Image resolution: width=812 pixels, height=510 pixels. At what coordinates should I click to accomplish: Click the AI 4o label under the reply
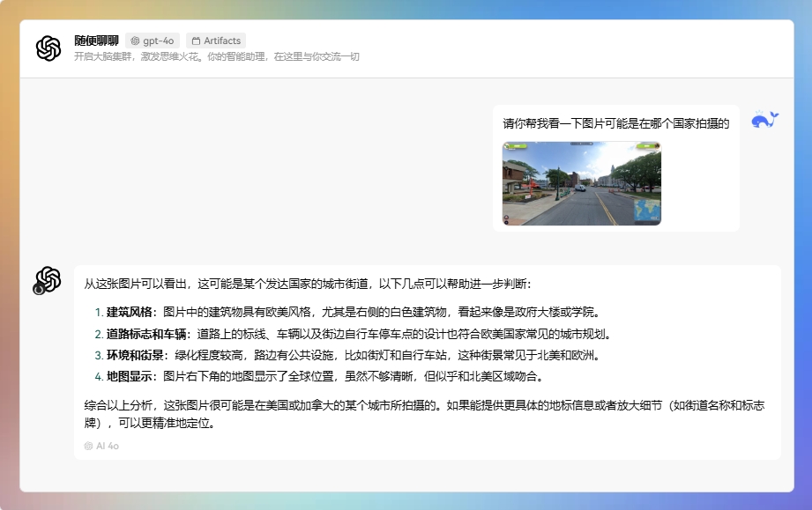point(108,446)
